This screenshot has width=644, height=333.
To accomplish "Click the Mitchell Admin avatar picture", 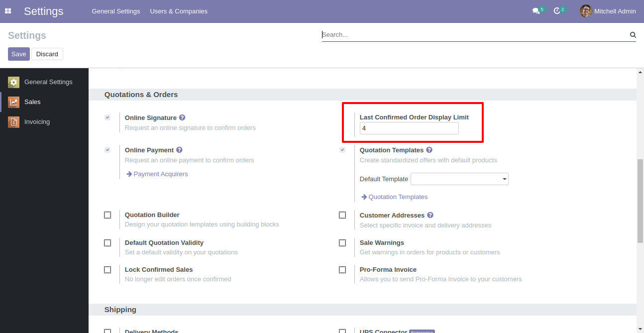I will point(586,11).
